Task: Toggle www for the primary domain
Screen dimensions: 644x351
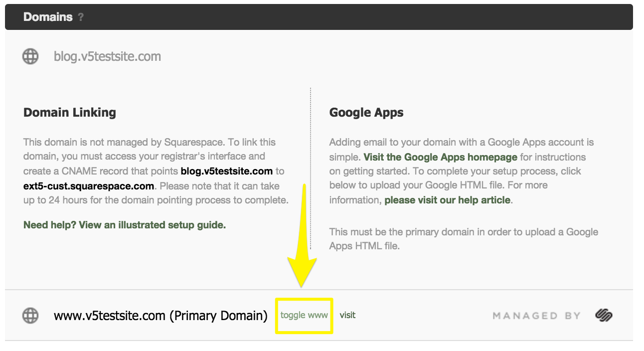Action: pos(304,315)
